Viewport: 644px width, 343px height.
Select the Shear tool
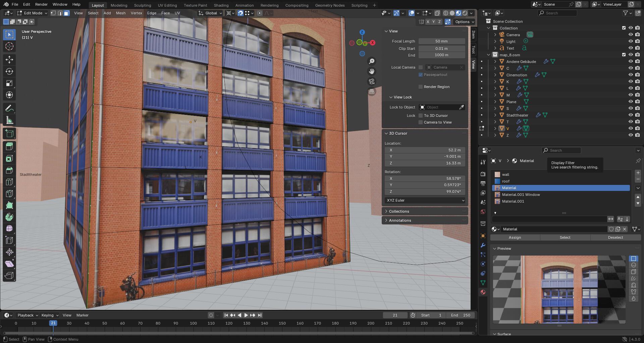[9, 264]
